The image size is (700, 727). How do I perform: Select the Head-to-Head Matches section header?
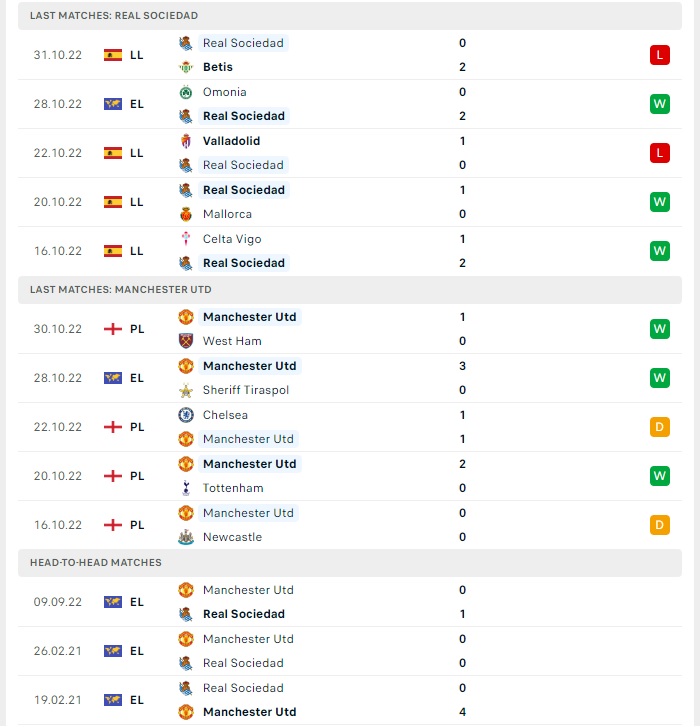coord(350,563)
